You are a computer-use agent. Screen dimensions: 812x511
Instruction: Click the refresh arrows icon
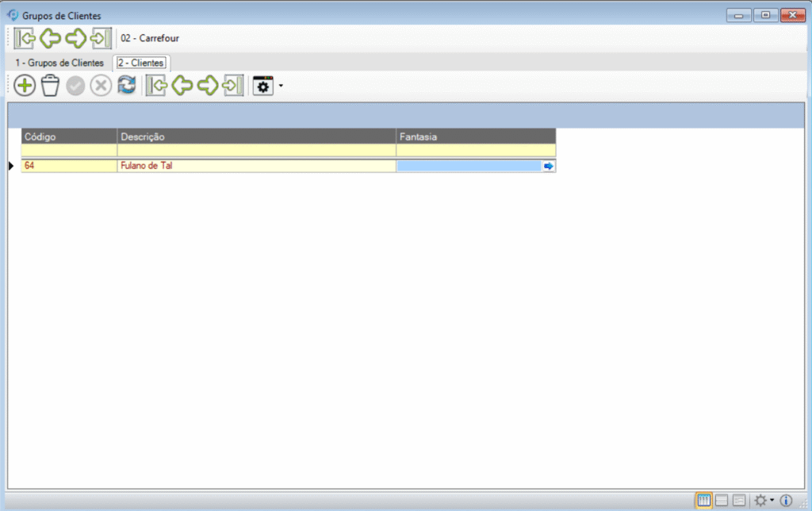click(126, 86)
